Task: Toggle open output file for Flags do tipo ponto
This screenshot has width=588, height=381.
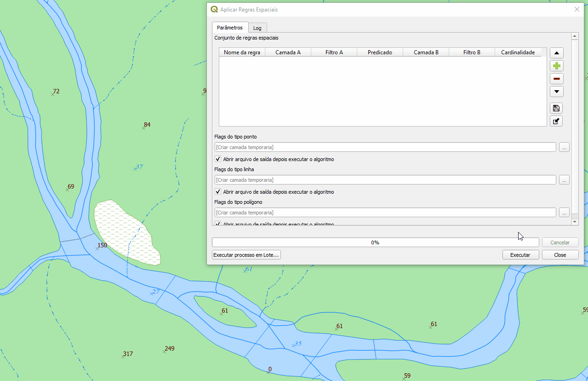Action: click(x=218, y=159)
